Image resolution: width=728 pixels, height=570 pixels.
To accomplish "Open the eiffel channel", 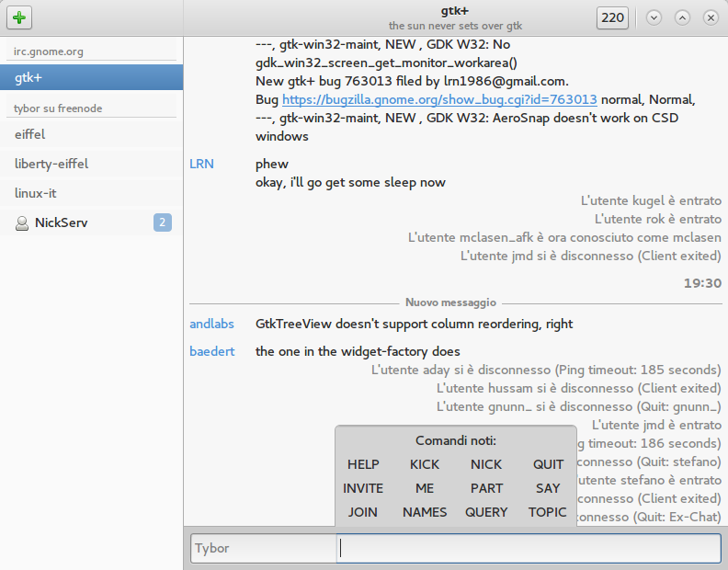I will point(92,134).
